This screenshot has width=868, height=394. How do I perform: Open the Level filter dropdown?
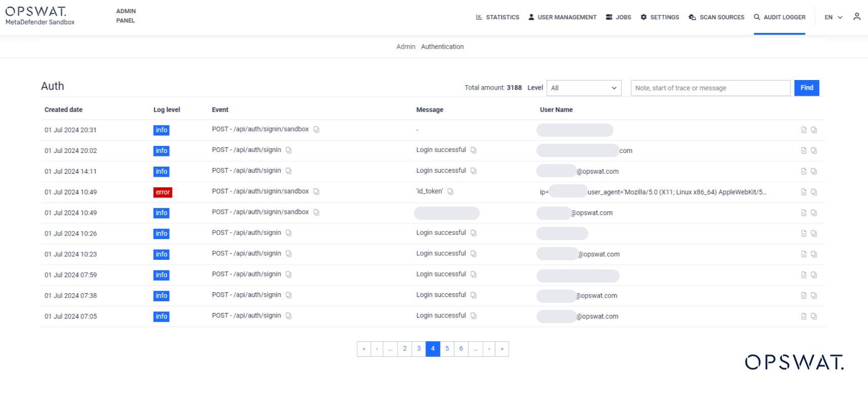(584, 88)
